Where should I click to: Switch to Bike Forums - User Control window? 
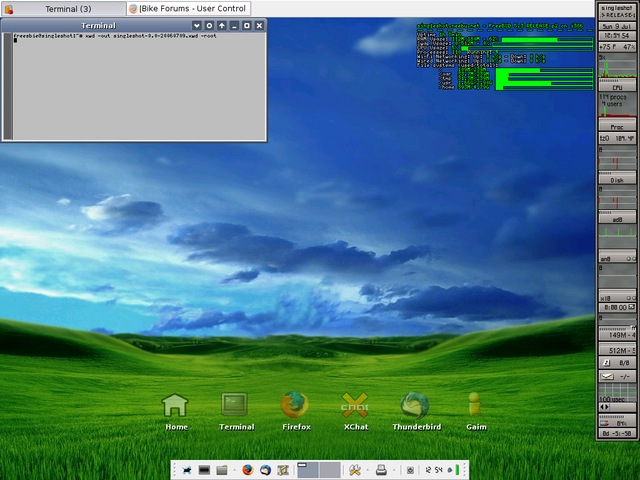tap(188, 9)
